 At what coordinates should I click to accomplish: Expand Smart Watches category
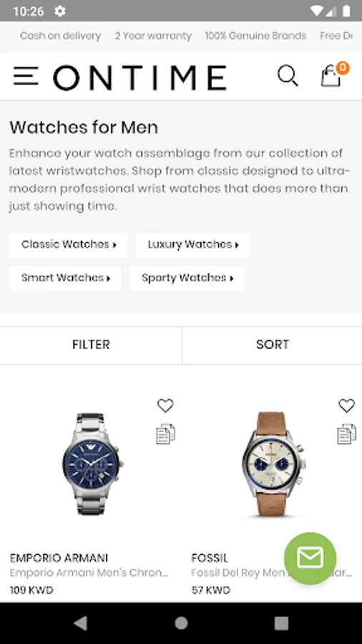coord(65,278)
